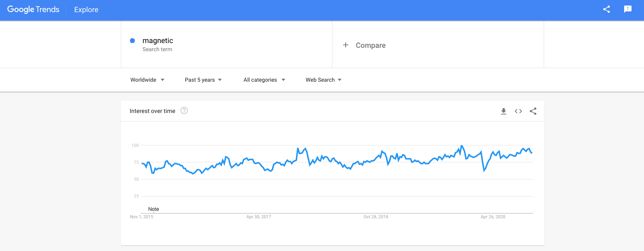Screen dimensions: 644x251
Task: Click the Note marker under the chart
Action: [x=153, y=209]
